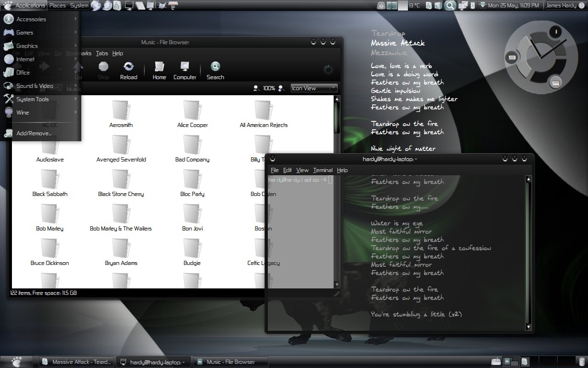Open the Internet submenu

click(41, 59)
